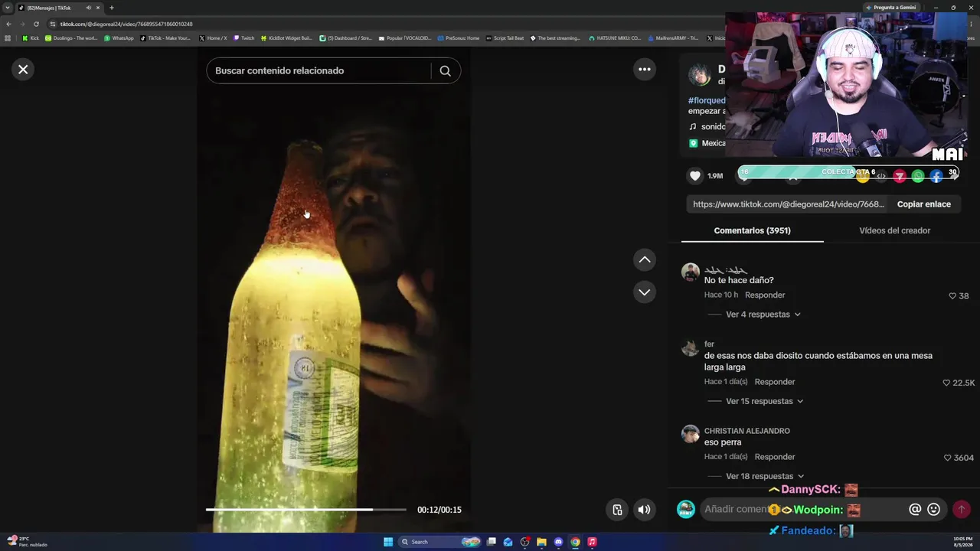Image resolution: width=980 pixels, height=551 pixels.
Task: Click the avatar of 'No te hace daño?' commenter
Action: (x=691, y=272)
